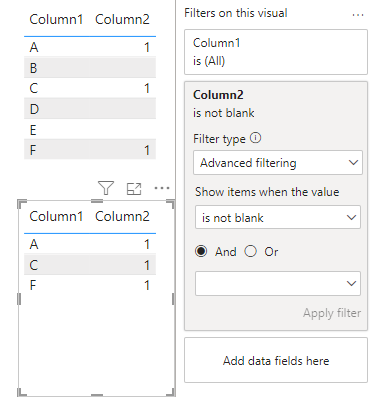374x397 pixels.
Task: Sort lower table by Column2 header
Action: (122, 216)
